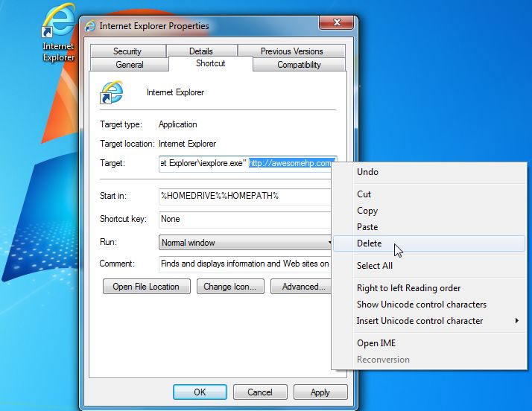Image resolution: width=532 pixels, height=411 pixels.
Task: Choose Select All from the context menu
Action: tap(429, 266)
